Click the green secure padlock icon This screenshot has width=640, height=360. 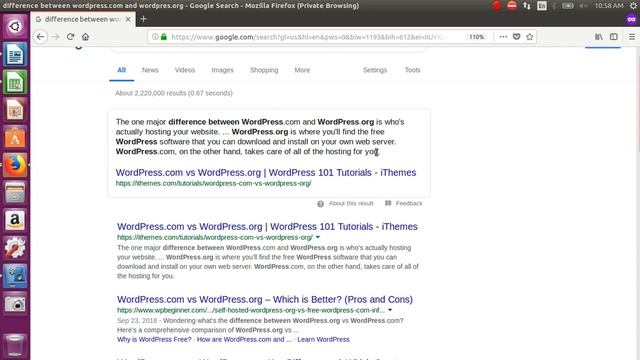click(164, 37)
